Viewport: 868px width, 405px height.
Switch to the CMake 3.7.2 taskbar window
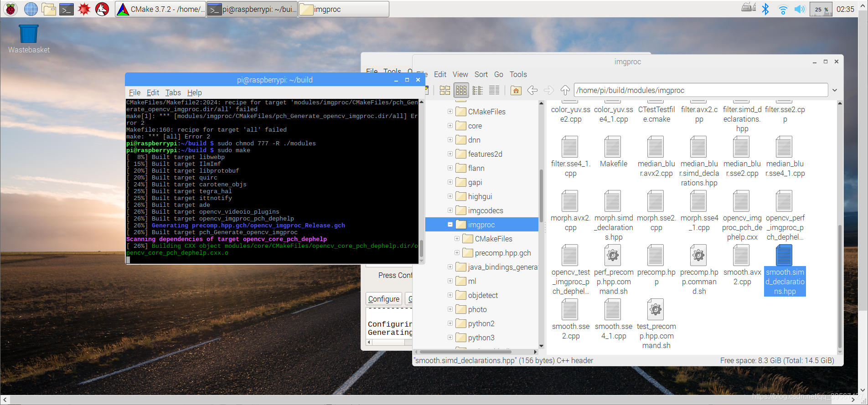(160, 9)
